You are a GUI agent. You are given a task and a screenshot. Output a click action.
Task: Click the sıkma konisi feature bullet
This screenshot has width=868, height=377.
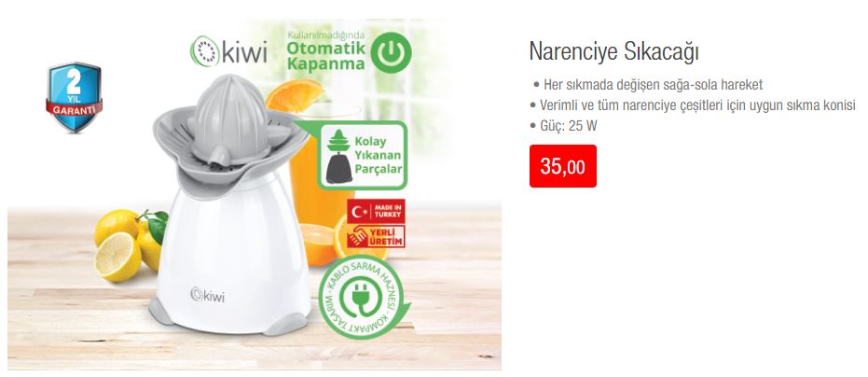693,105
